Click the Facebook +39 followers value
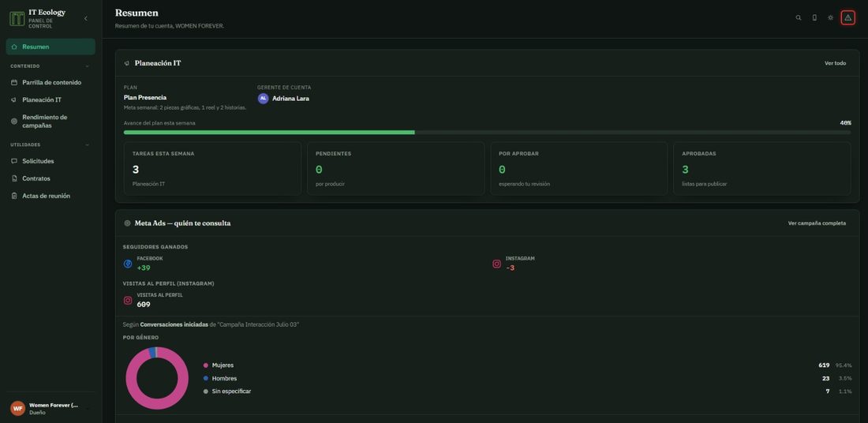 (x=144, y=268)
